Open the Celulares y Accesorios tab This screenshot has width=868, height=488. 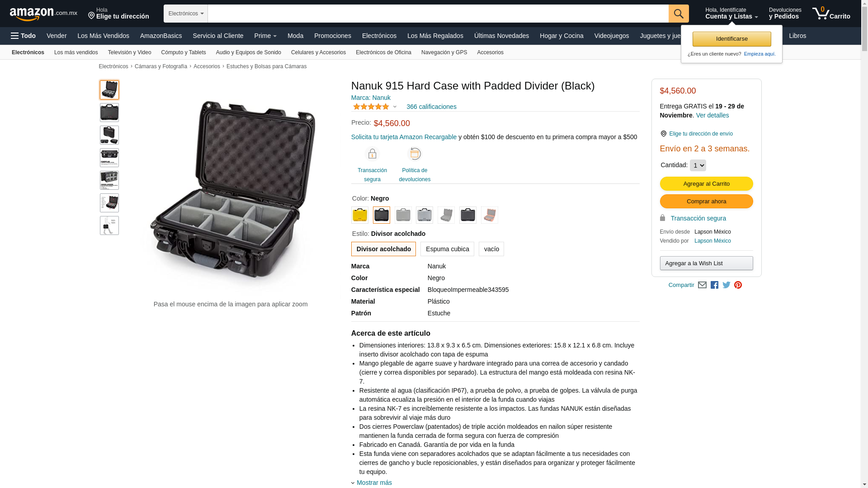(318, 52)
